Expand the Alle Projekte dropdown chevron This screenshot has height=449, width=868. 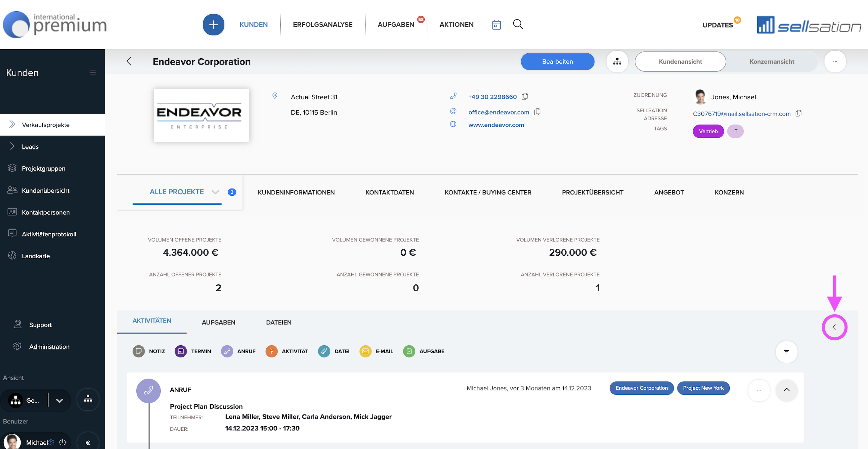tap(215, 192)
